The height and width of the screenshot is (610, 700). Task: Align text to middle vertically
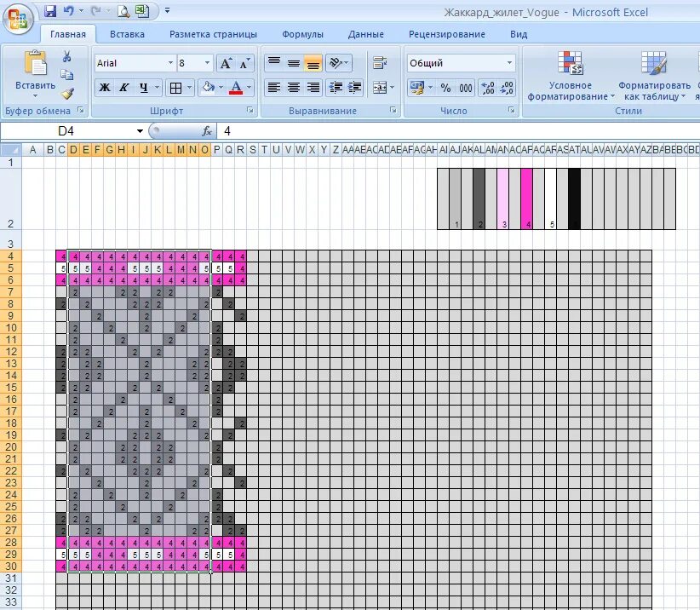pos(293,63)
